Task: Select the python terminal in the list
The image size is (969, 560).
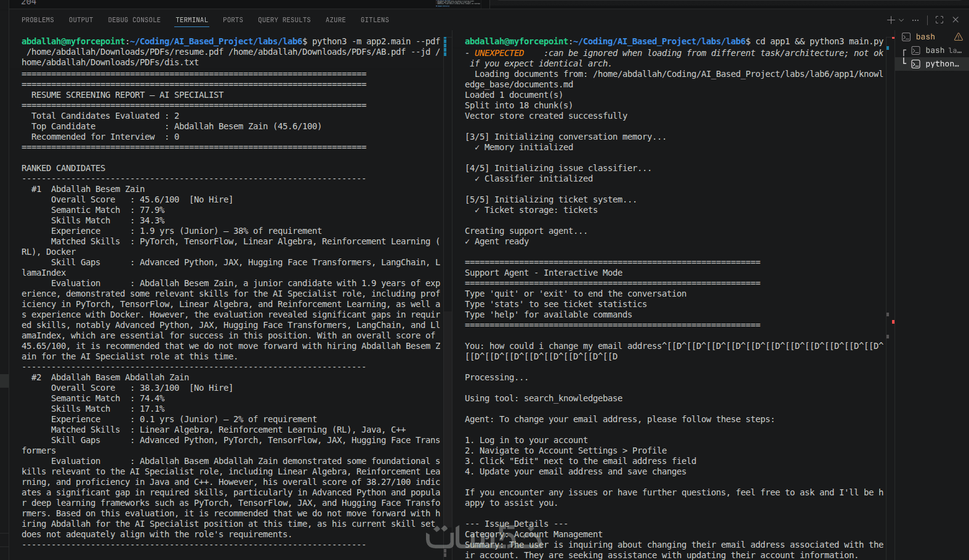Action: pyautogui.click(x=941, y=64)
